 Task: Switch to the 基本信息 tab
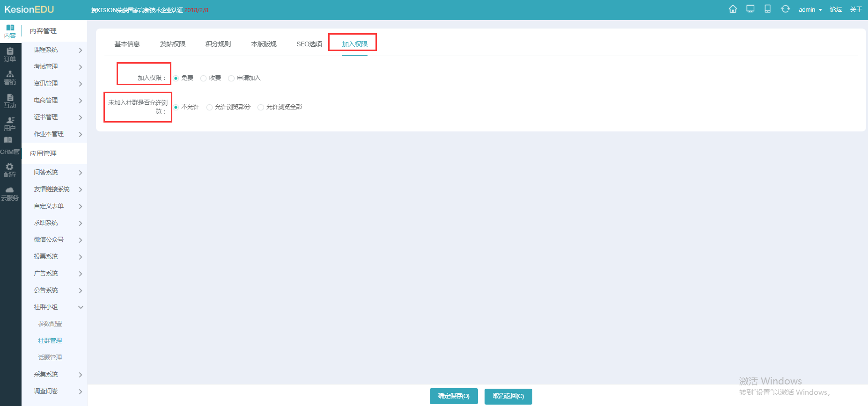pos(127,44)
